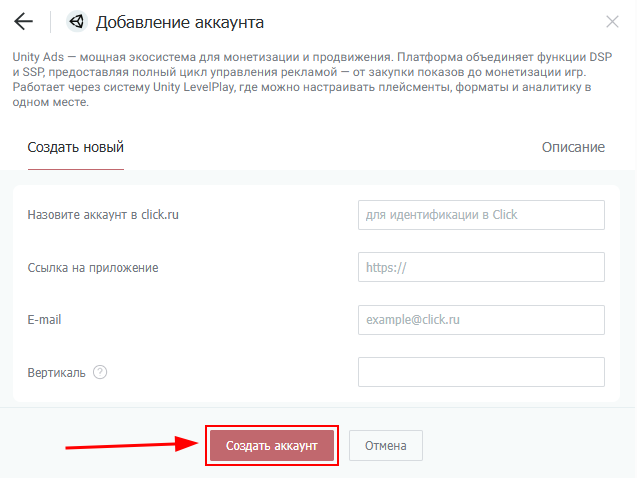Screen dimensions: 637x478
Task: Open the Описание tab
Action: tap(573, 147)
